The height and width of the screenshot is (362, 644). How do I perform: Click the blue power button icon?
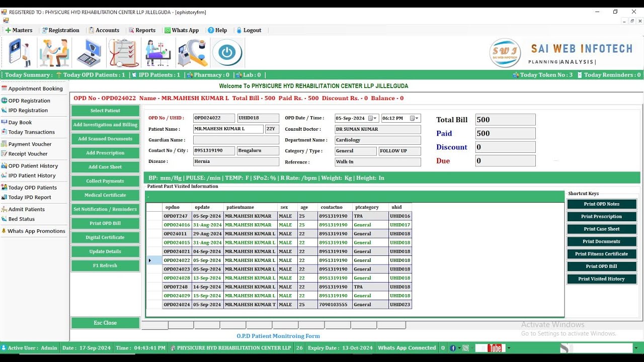point(227,52)
